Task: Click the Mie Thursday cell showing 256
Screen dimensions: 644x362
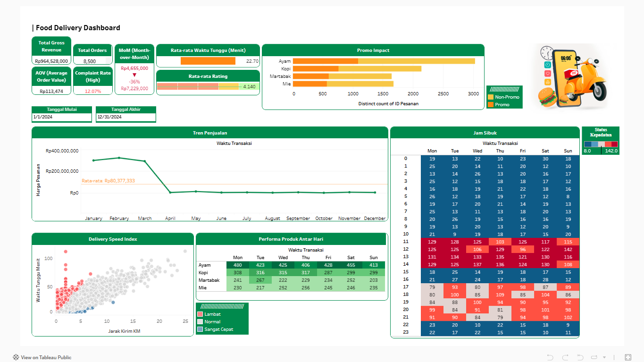Action: tap(306, 287)
